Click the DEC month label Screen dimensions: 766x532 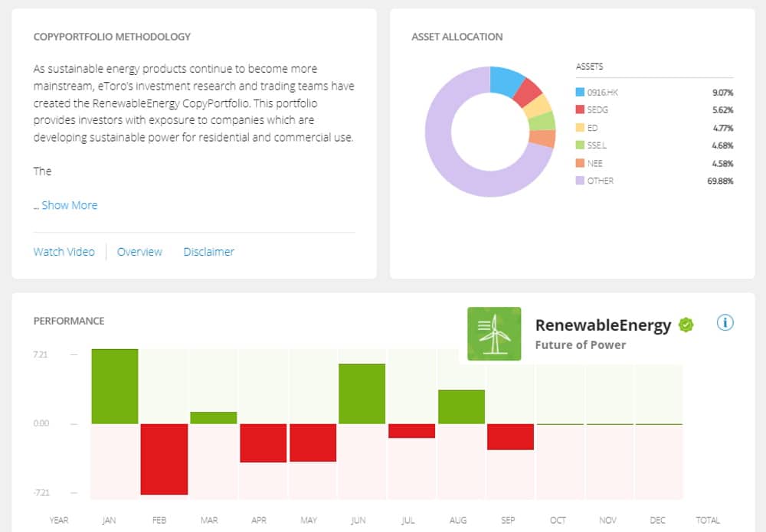(x=657, y=521)
